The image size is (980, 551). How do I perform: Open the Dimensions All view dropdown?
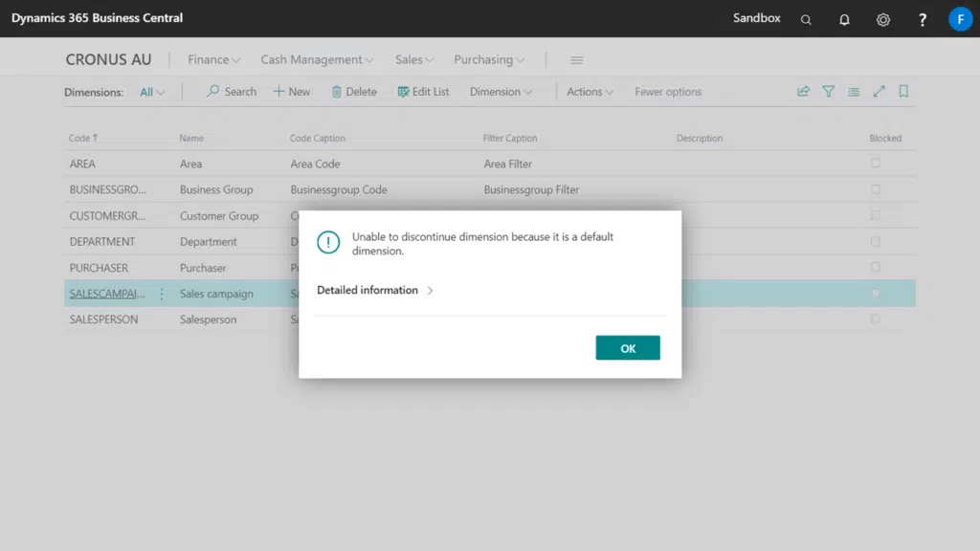tap(152, 92)
